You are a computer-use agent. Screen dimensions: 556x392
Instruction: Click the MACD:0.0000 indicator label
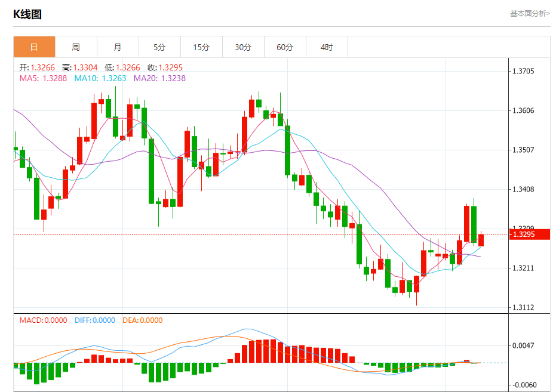tap(43, 320)
